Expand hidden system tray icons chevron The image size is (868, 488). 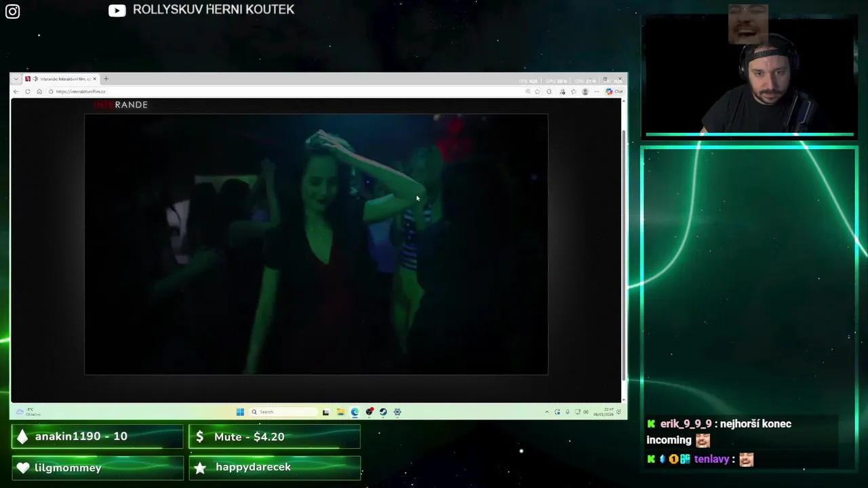click(547, 412)
